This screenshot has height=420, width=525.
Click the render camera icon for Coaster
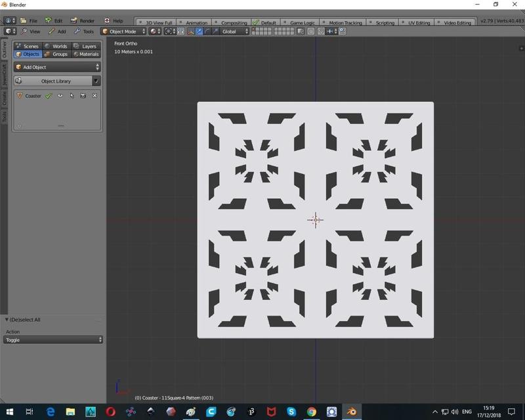tap(83, 96)
